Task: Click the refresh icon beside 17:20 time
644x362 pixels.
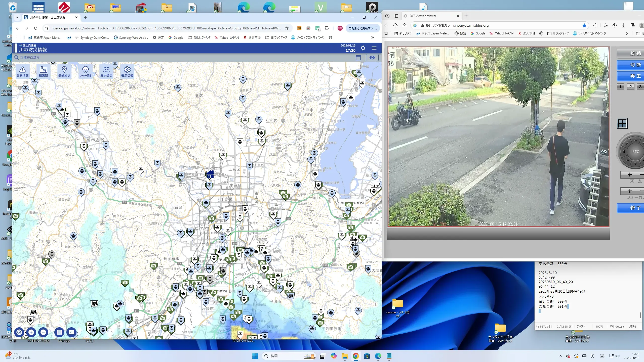Action: pyautogui.click(x=363, y=48)
